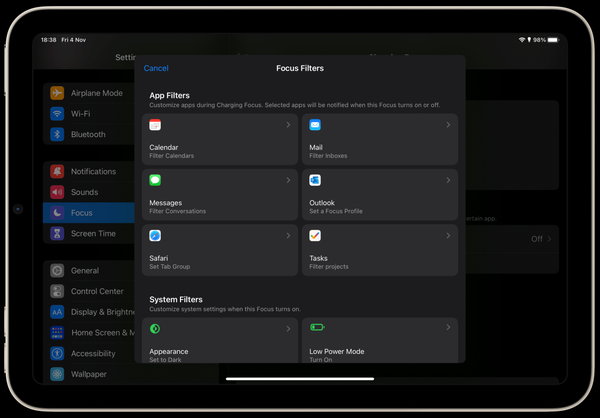
Task: Tap the battery indicator in status bar
Action: click(x=553, y=40)
